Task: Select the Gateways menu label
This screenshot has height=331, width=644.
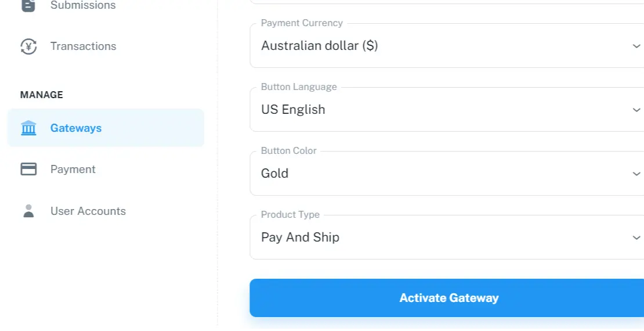Action: click(76, 128)
